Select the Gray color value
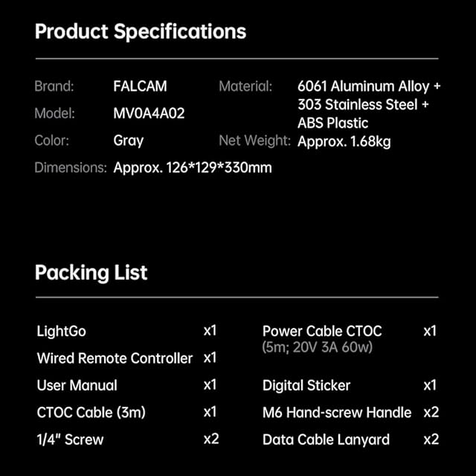 (129, 141)
